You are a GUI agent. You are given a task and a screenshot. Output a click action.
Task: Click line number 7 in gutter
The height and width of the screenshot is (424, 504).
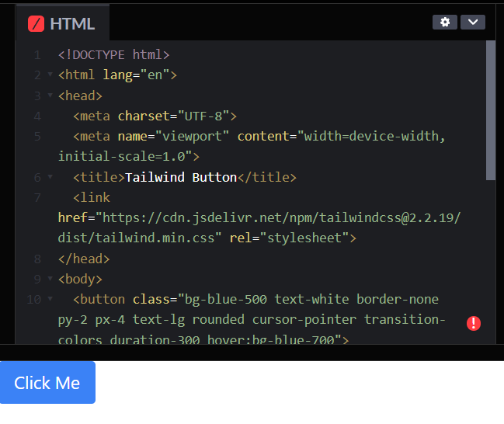tap(37, 198)
